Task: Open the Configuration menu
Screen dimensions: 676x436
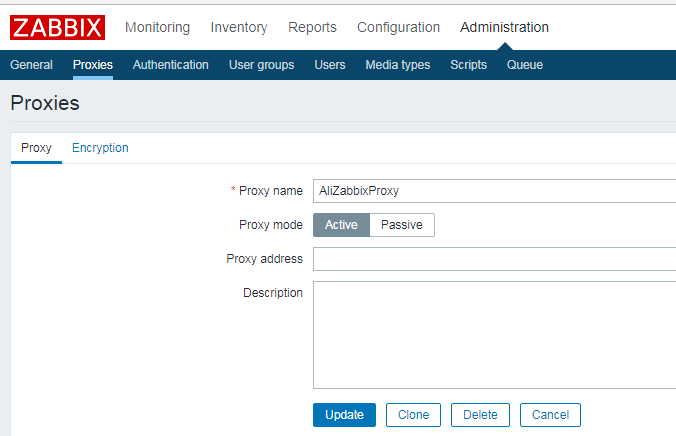Action: [398, 27]
